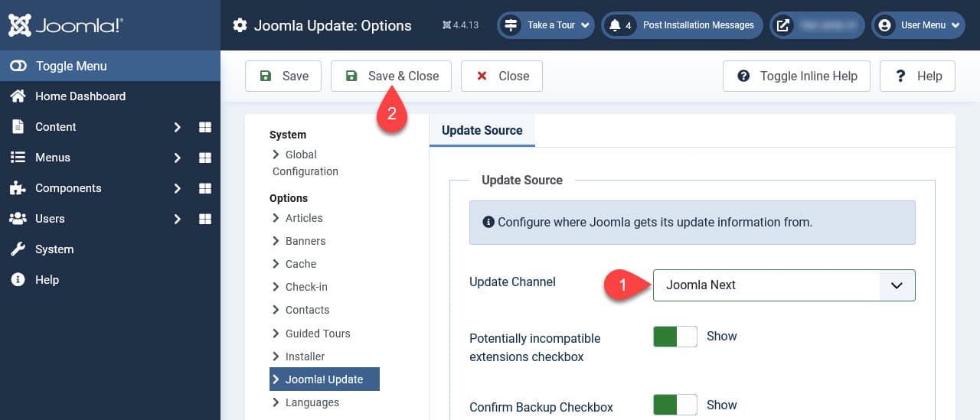
Task: Click the notifications bell icon
Action: click(x=614, y=25)
